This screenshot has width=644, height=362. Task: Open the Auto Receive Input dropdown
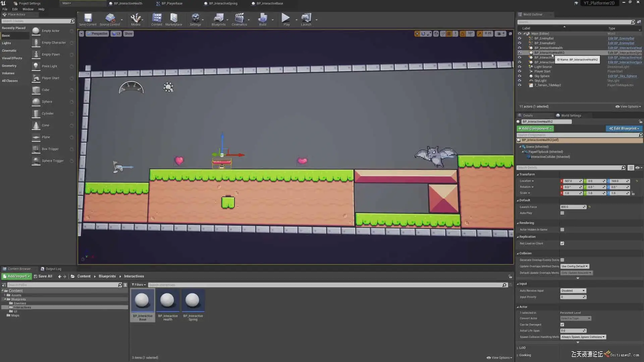click(573, 291)
